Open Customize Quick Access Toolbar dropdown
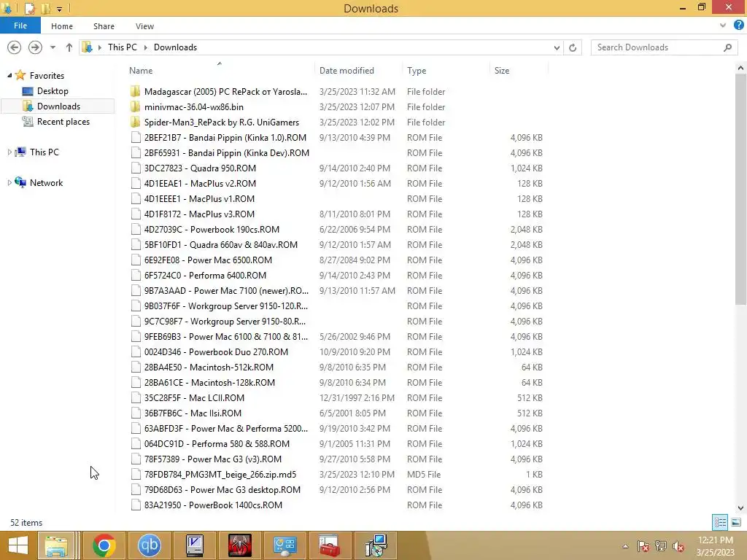The height and width of the screenshot is (560, 747). pos(60,9)
